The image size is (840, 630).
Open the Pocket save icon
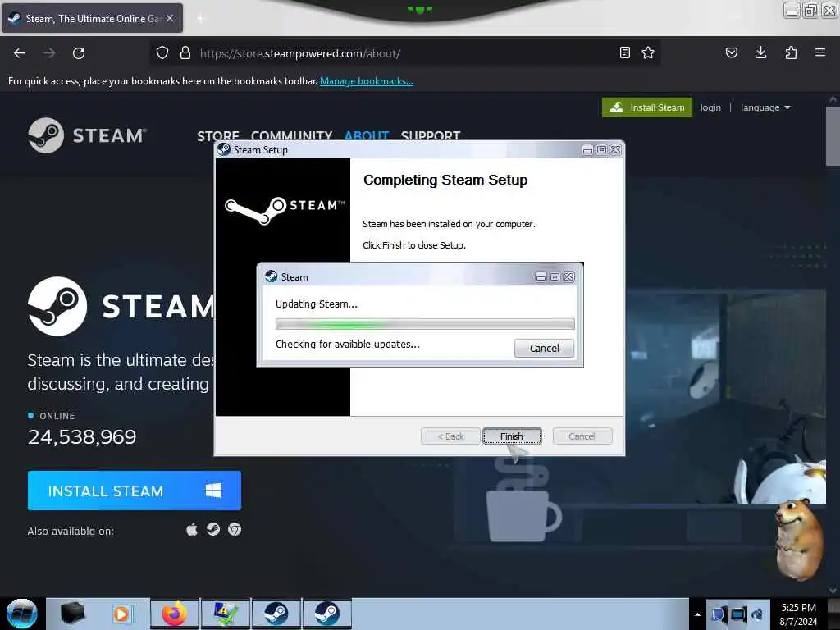[731, 52]
